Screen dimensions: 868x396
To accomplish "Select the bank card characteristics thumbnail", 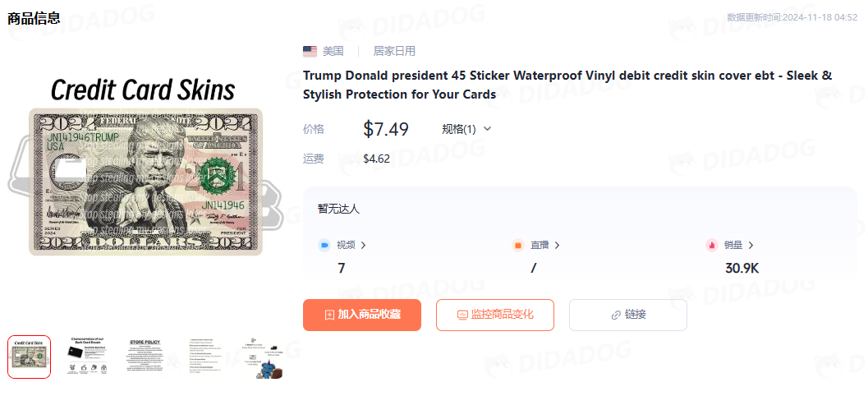I will (87, 357).
